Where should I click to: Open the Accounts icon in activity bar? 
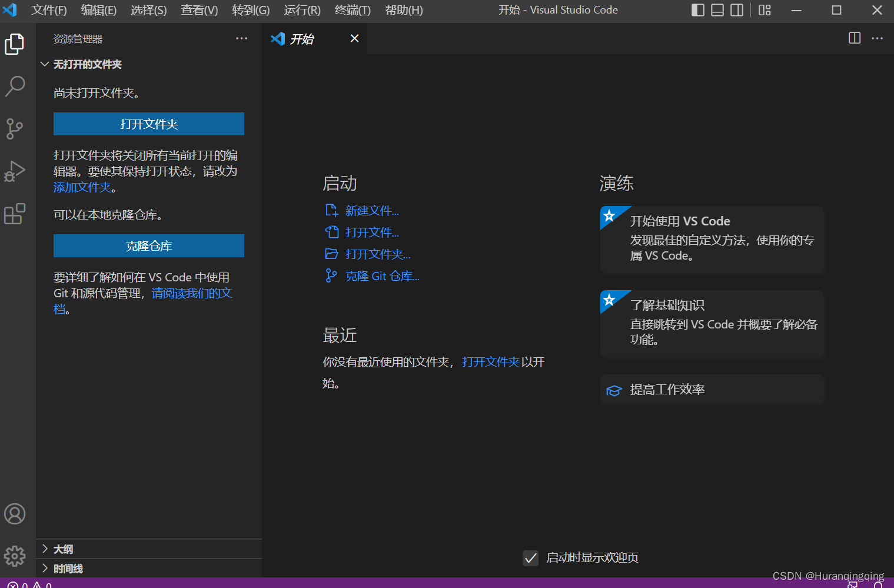tap(15, 514)
